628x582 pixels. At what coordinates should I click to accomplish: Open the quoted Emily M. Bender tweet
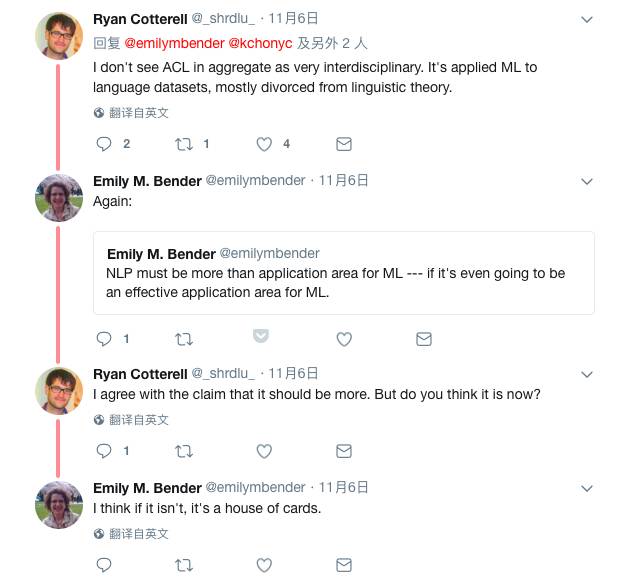click(344, 272)
